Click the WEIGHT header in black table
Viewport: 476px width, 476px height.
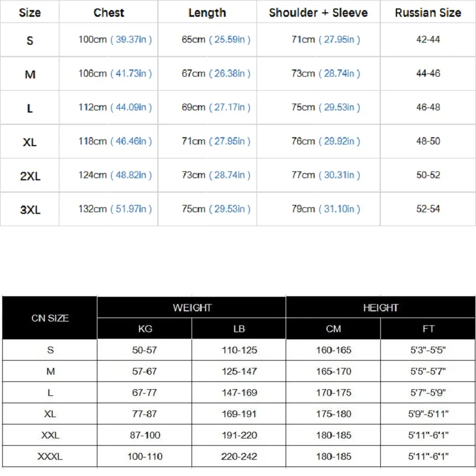coord(192,307)
